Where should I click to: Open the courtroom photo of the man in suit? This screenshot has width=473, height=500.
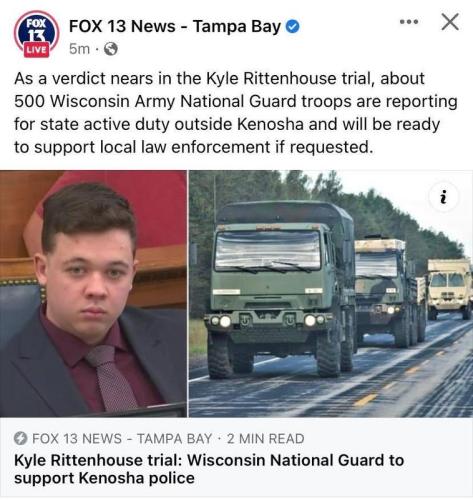(x=93, y=294)
